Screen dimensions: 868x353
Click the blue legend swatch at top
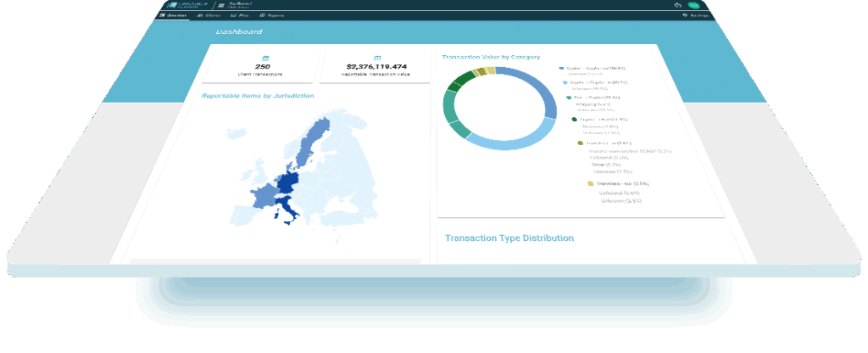pyautogui.click(x=561, y=67)
